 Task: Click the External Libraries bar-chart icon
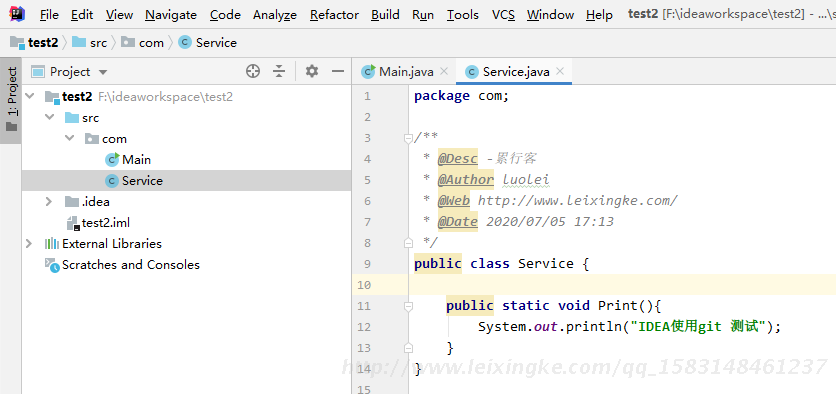point(52,244)
